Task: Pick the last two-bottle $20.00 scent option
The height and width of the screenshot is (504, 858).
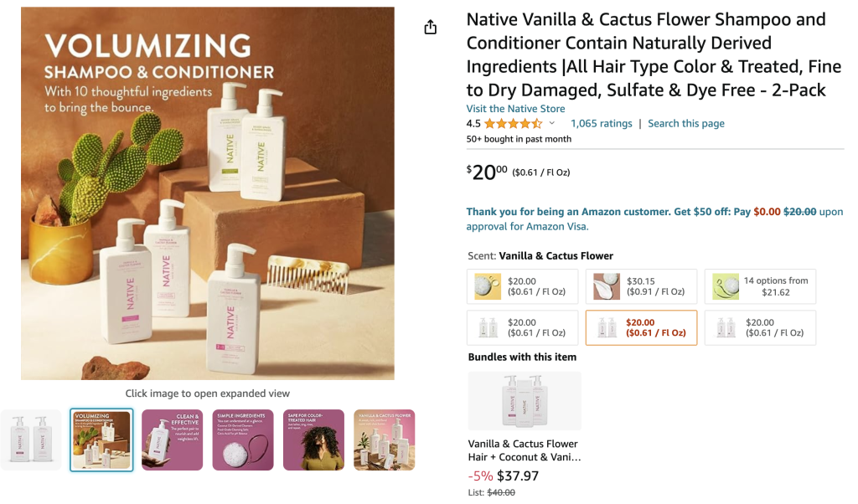Action: point(760,327)
